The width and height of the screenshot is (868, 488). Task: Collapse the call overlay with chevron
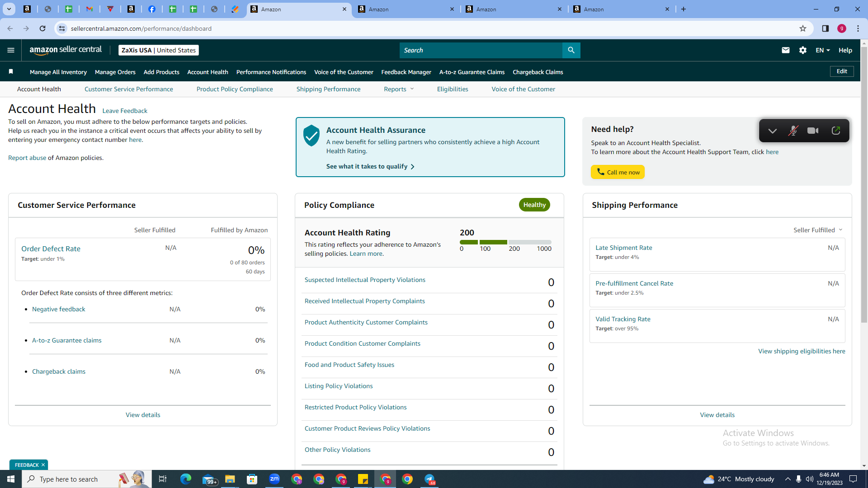click(772, 131)
